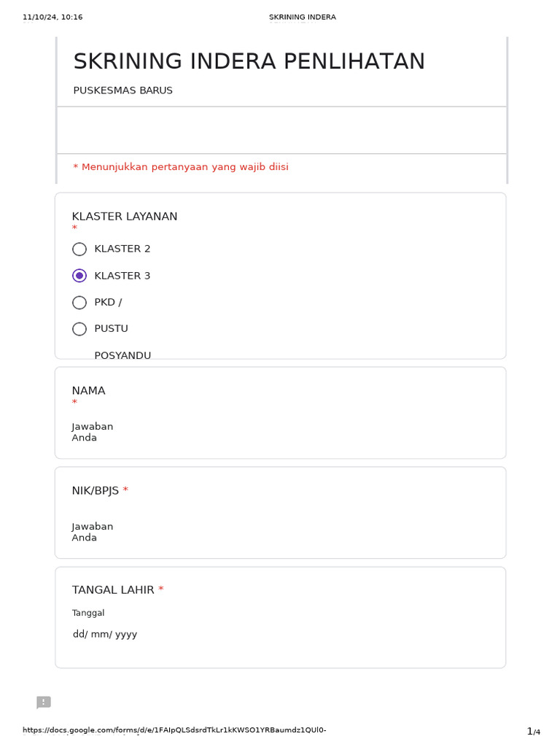Click the 1/4 page number indicator

533,732
